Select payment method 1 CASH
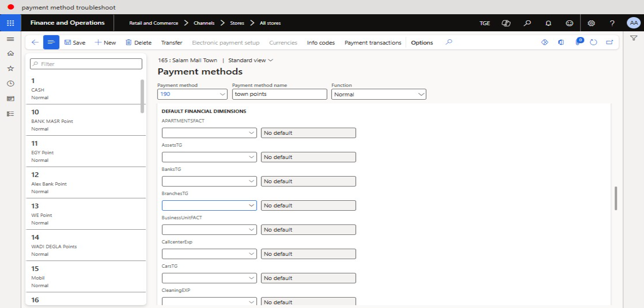This screenshot has width=644, height=308. pos(85,89)
